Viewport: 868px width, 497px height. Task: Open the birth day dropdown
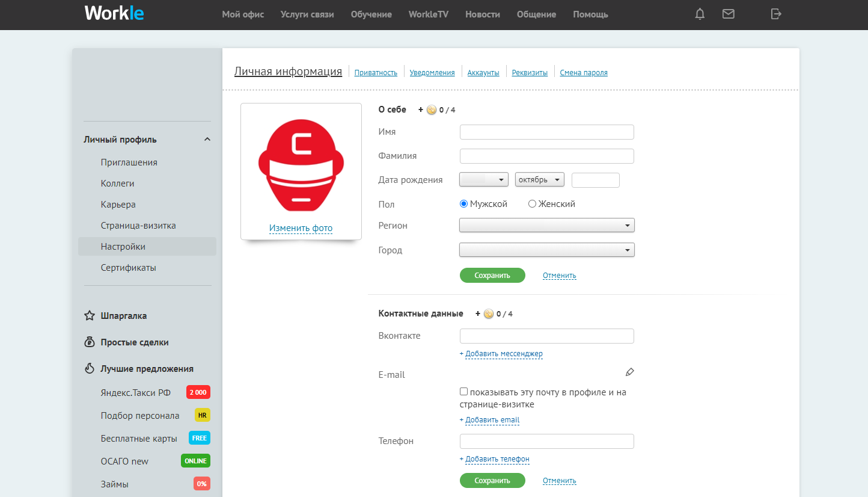tap(484, 179)
